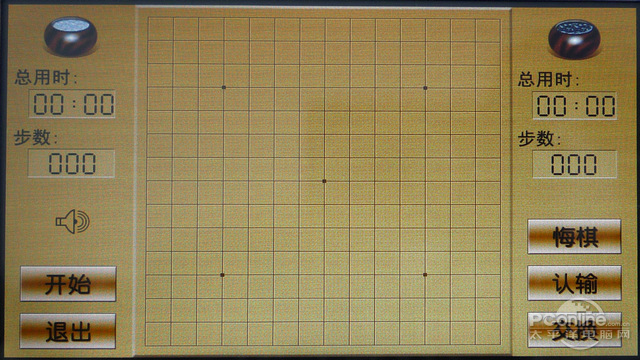Place a stone on the lower-right star point
The image size is (640, 360).
pyautogui.click(x=425, y=275)
